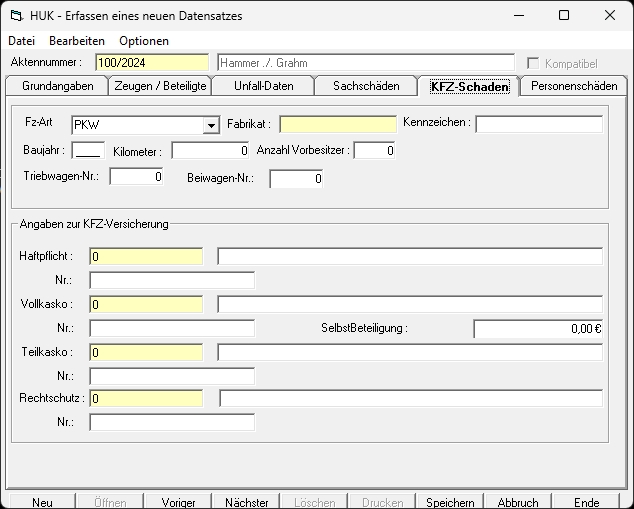The width and height of the screenshot is (634, 509).
Task: Select the Sachschäden tab
Action: [x=366, y=86]
